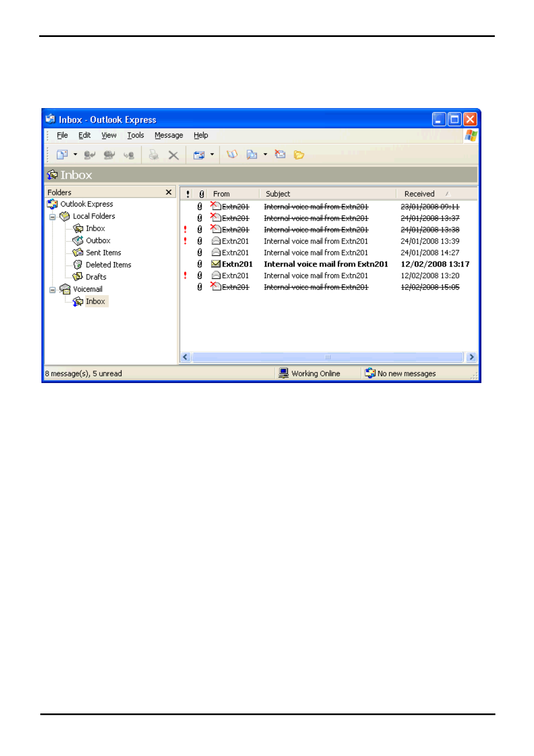Select Outlook Express root in folder tree
The width and height of the screenshot is (534, 756).
click(x=87, y=204)
